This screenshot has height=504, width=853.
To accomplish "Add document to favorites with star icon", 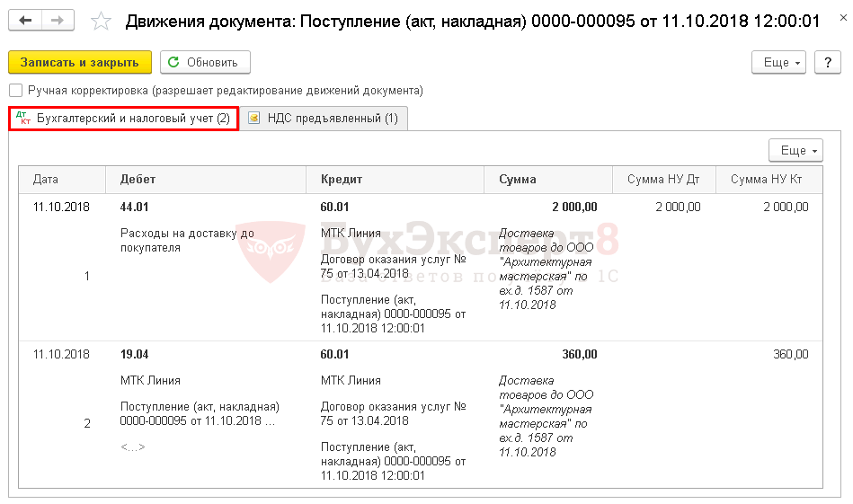I will tap(102, 22).
